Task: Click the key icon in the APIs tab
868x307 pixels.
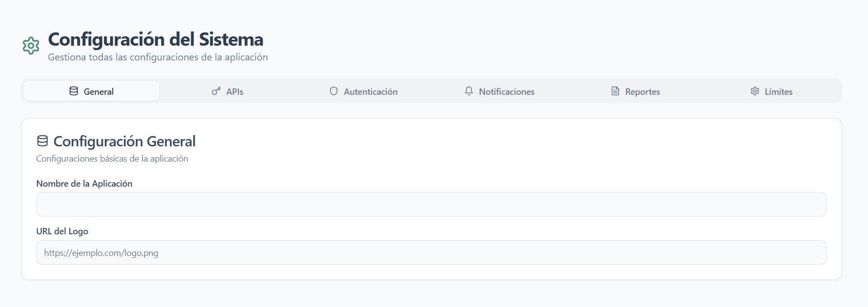Action: click(216, 91)
